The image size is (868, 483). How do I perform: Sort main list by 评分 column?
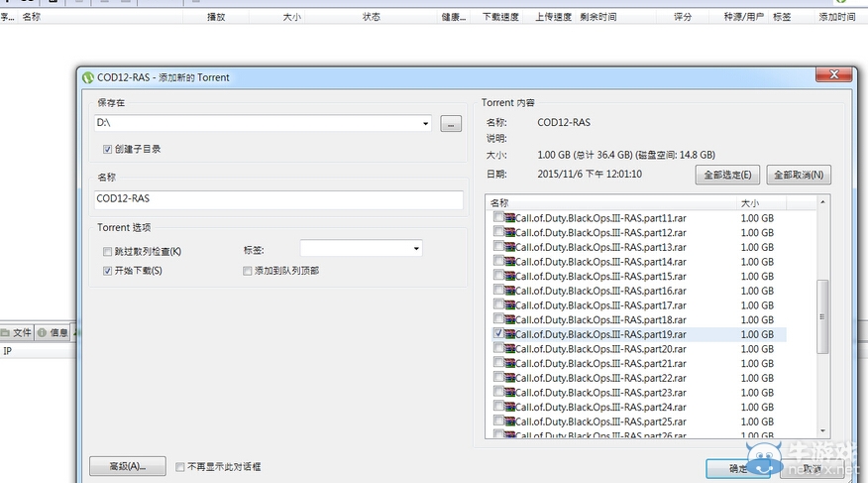(x=683, y=17)
